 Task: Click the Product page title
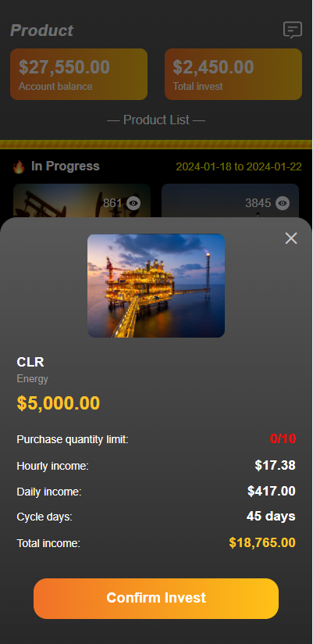[x=41, y=30]
